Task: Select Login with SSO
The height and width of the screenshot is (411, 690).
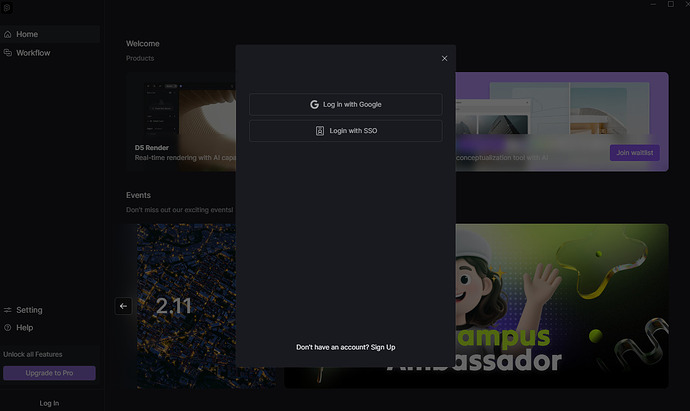Action: point(345,131)
